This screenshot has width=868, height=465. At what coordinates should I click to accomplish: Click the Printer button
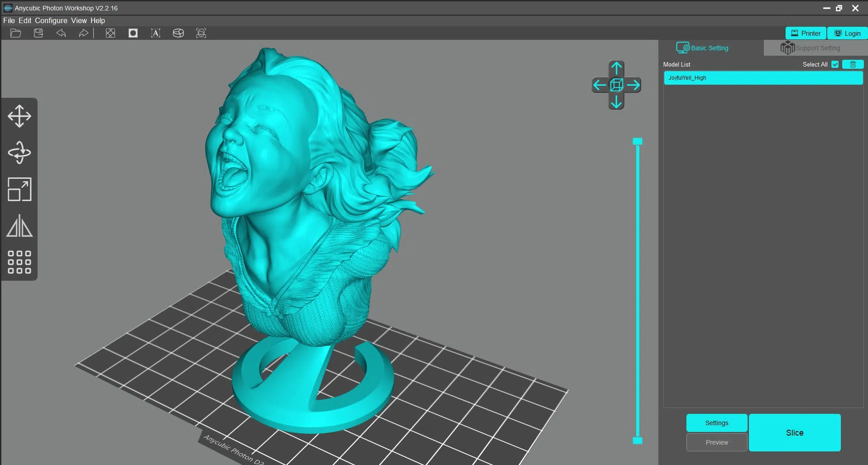tap(806, 33)
